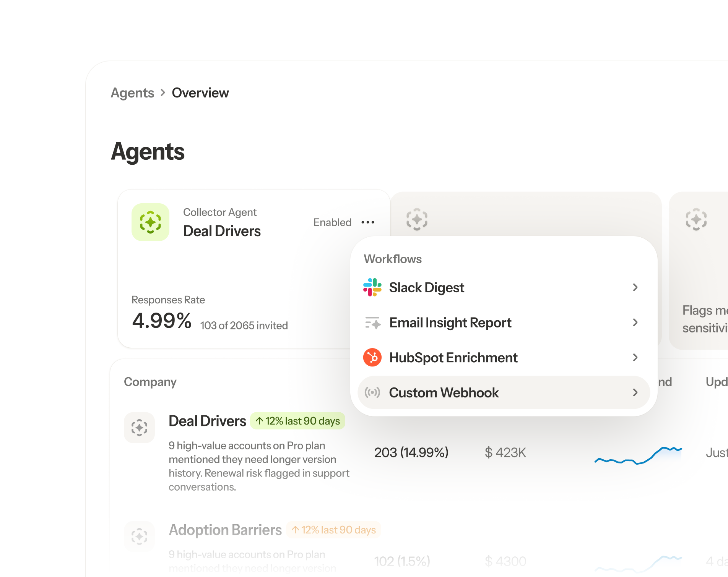This screenshot has width=728, height=577.
Task: Click the agent icon beside Deal Drivers in Company list
Action: (139, 428)
